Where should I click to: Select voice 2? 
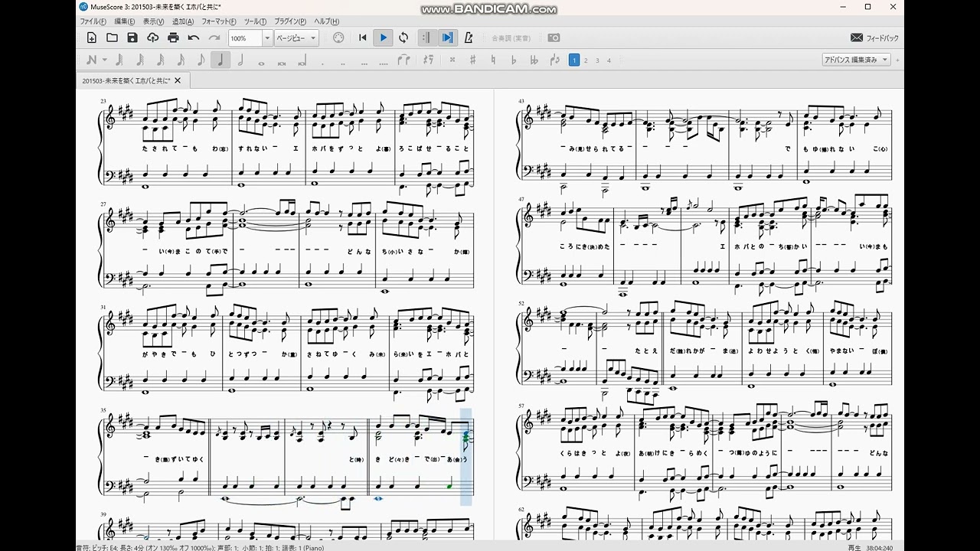[586, 60]
